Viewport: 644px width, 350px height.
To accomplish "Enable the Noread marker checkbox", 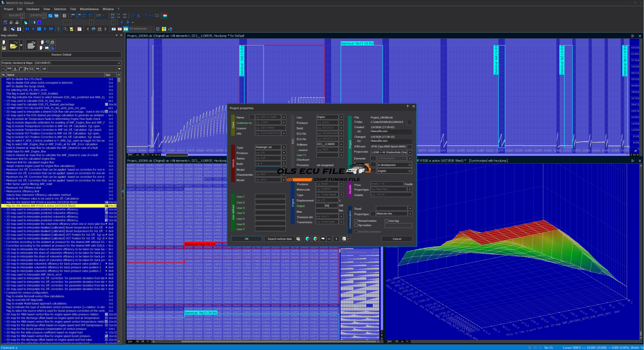I will pos(356,221).
